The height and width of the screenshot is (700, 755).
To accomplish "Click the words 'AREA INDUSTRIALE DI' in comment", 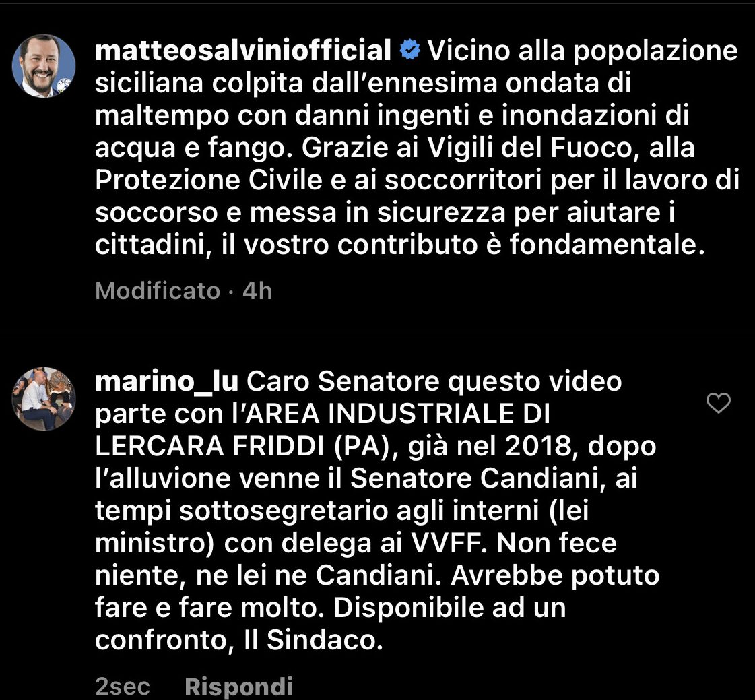I will 398,414.
